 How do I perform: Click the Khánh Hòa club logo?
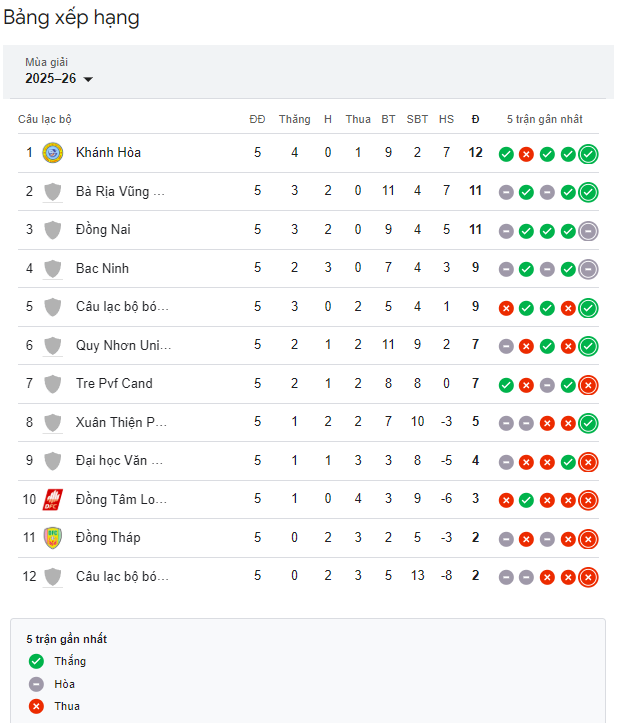[53, 153]
